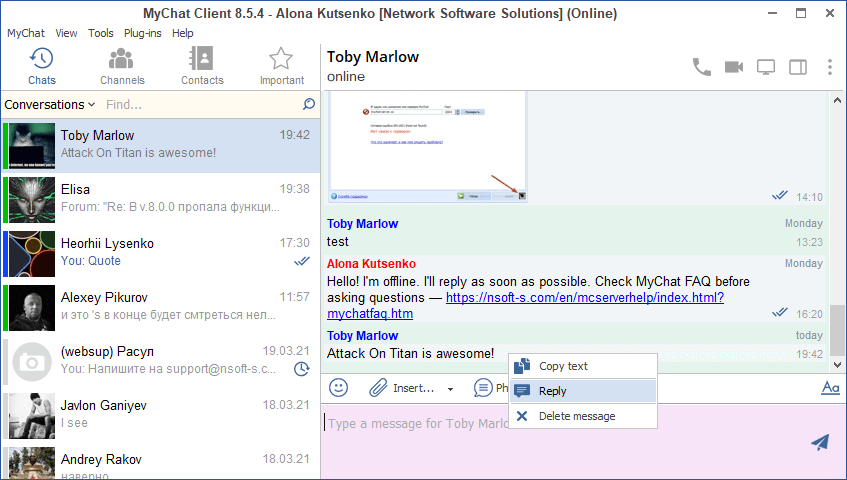847x480 pixels.
Task: Open the emoji smiley picker
Action: [x=339, y=387]
